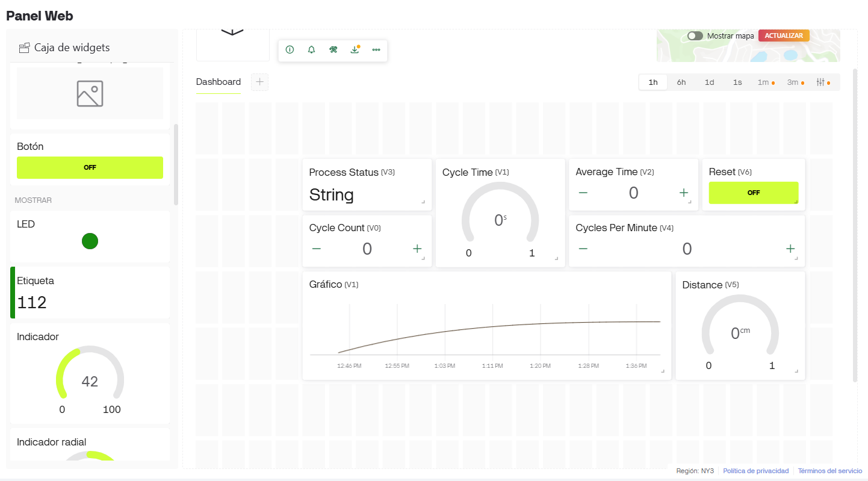Open device info icon in toolbar

tap(290, 50)
